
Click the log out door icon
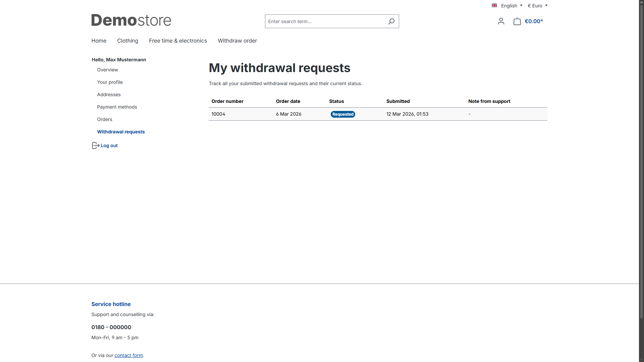pyautogui.click(x=95, y=145)
